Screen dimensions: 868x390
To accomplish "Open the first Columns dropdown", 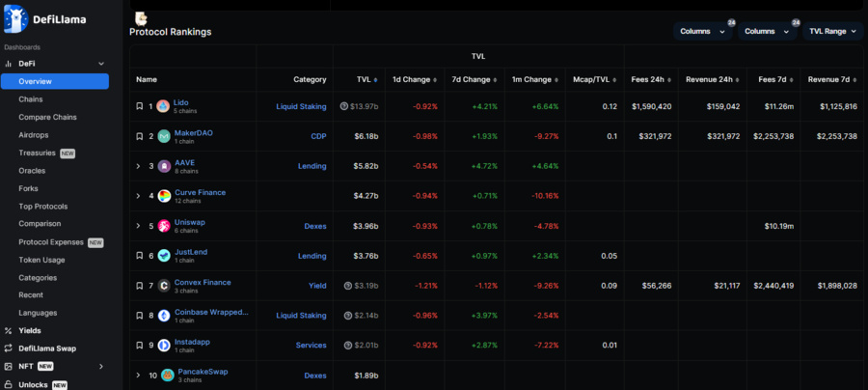I will (x=702, y=32).
